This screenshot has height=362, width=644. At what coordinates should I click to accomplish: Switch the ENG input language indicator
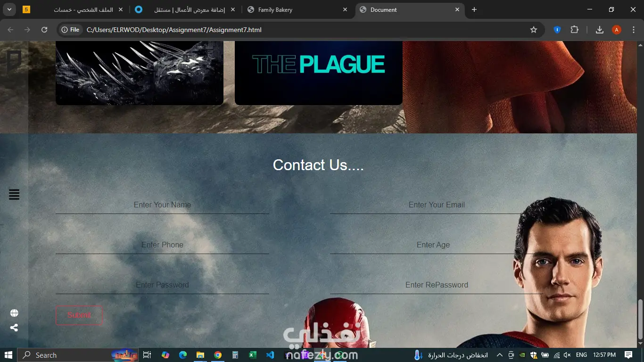point(581,355)
